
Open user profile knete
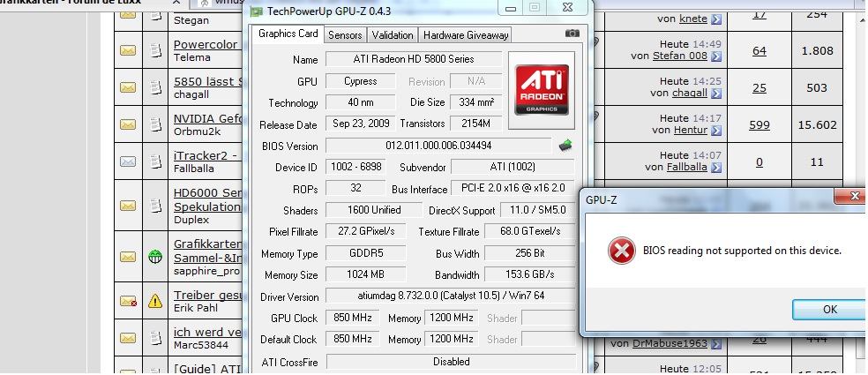[x=693, y=19]
